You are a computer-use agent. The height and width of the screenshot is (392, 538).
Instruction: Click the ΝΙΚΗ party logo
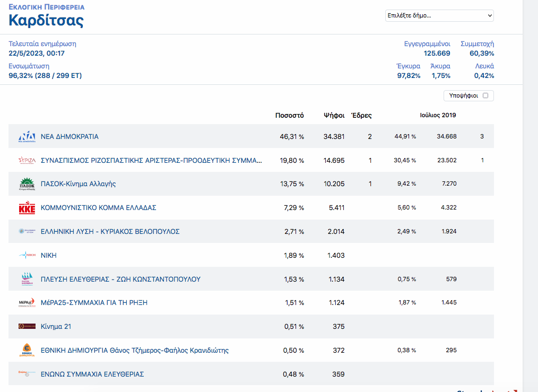tap(27, 255)
